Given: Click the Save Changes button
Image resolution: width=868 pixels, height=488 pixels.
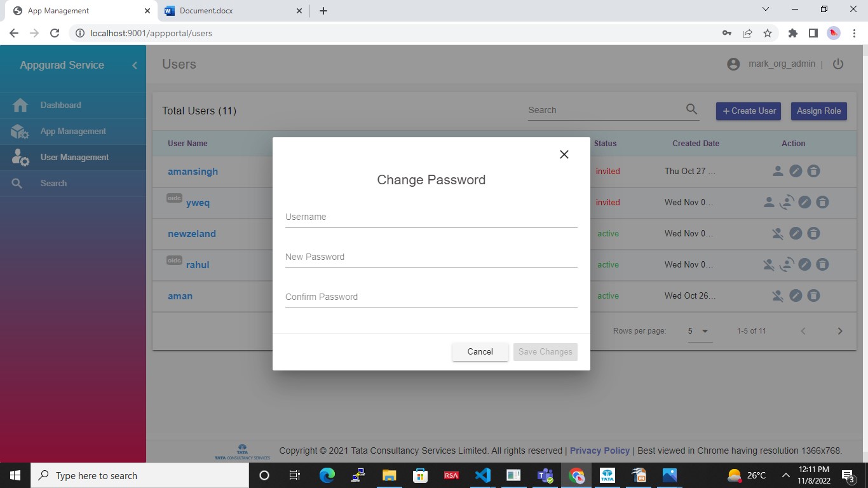Looking at the screenshot, I should point(545,351).
